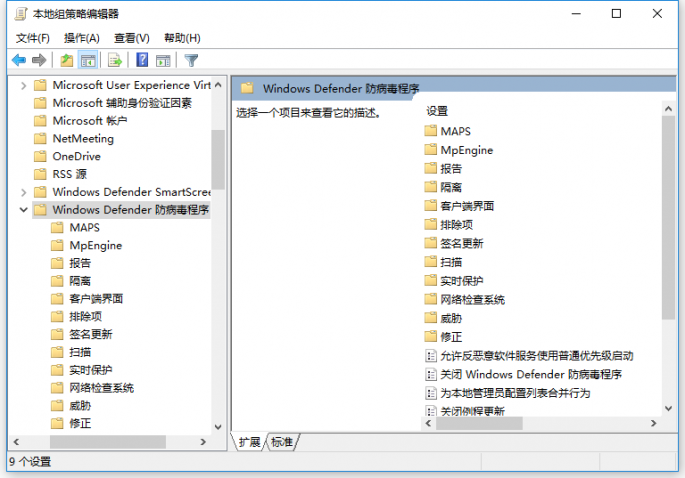Click left tree horizontal scrollbar left arrow

point(16,442)
